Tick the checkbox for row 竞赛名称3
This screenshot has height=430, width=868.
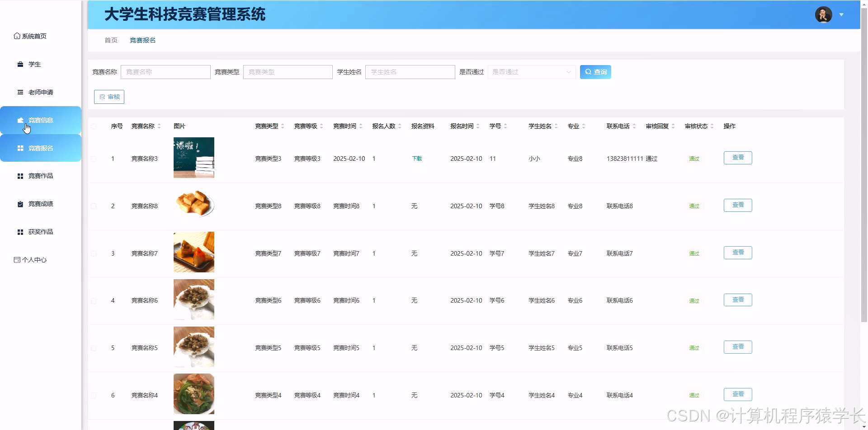click(x=94, y=159)
